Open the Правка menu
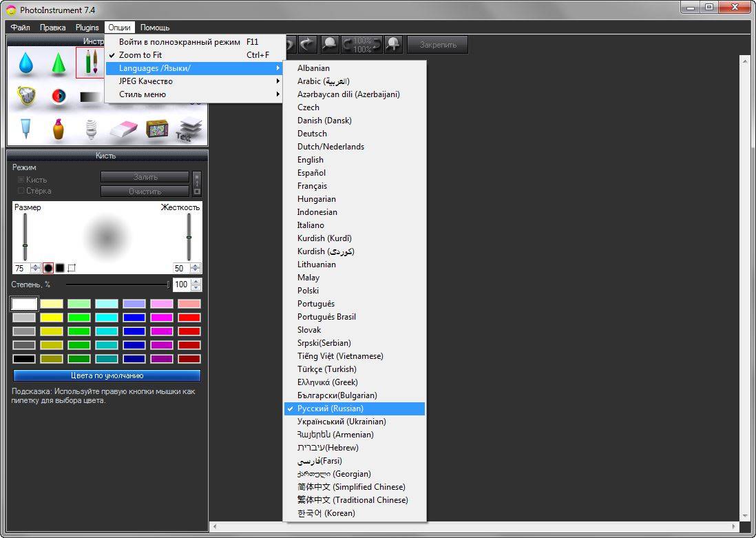 pyautogui.click(x=52, y=28)
